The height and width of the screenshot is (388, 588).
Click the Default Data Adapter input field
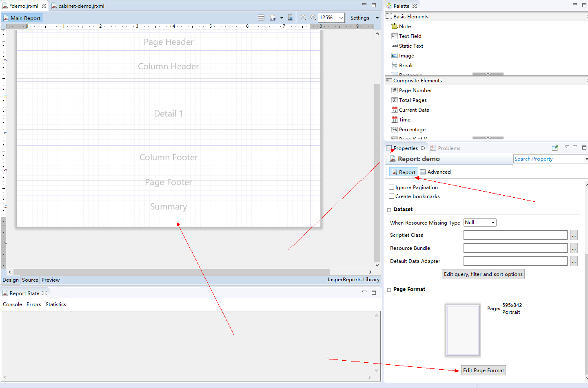(x=515, y=261)
